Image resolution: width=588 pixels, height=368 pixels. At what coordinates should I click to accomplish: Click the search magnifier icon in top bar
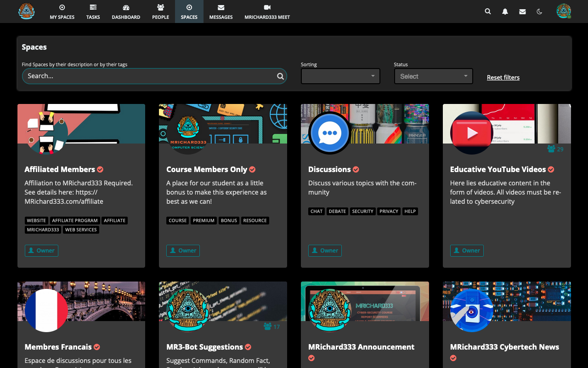click(488, 11)
